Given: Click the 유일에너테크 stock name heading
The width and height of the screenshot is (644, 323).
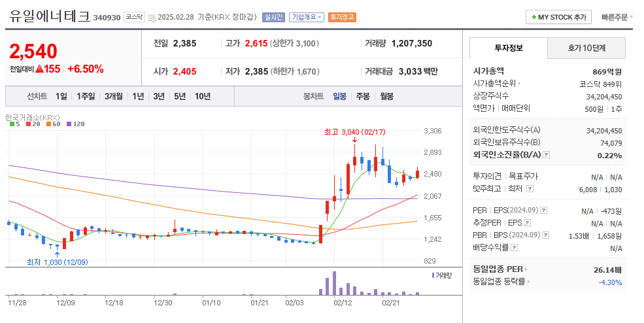Looking at the screenshot, I should [x=49, y=16].
